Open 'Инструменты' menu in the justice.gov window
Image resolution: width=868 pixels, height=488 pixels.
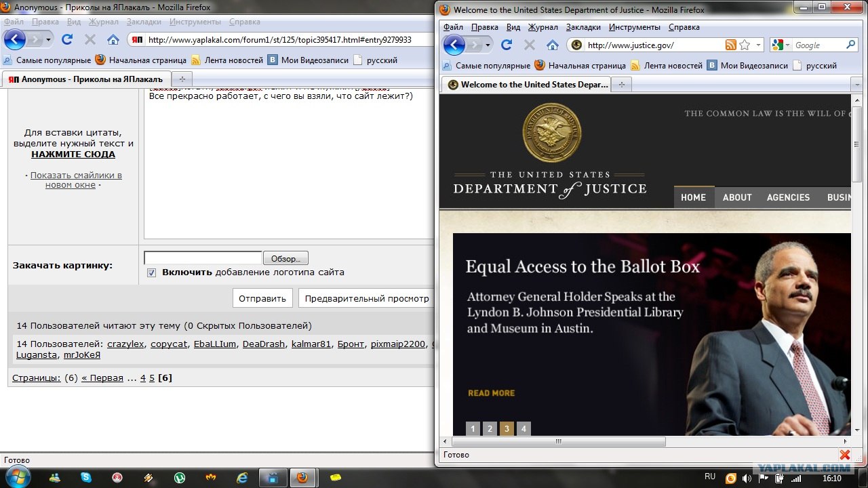pos(635,27)
